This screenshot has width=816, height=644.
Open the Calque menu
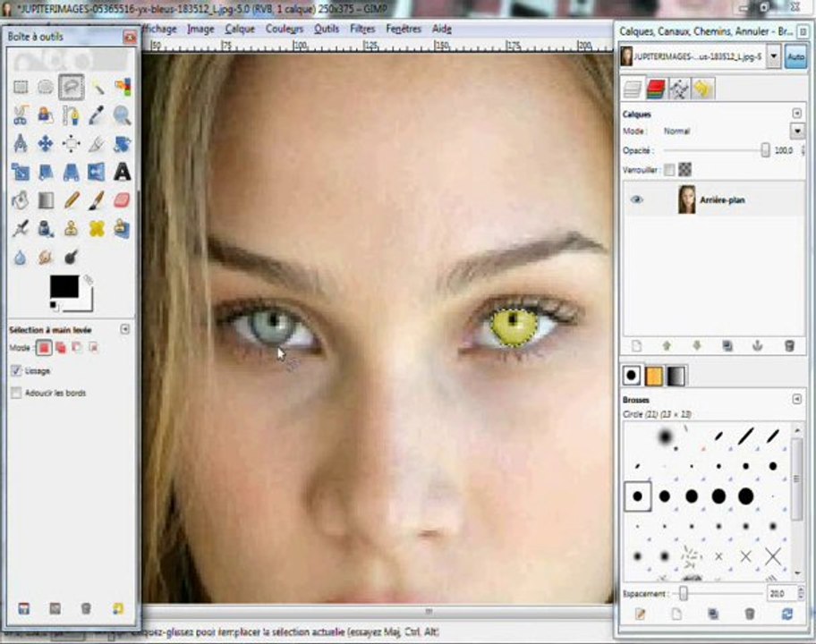[x=240, y=30]
